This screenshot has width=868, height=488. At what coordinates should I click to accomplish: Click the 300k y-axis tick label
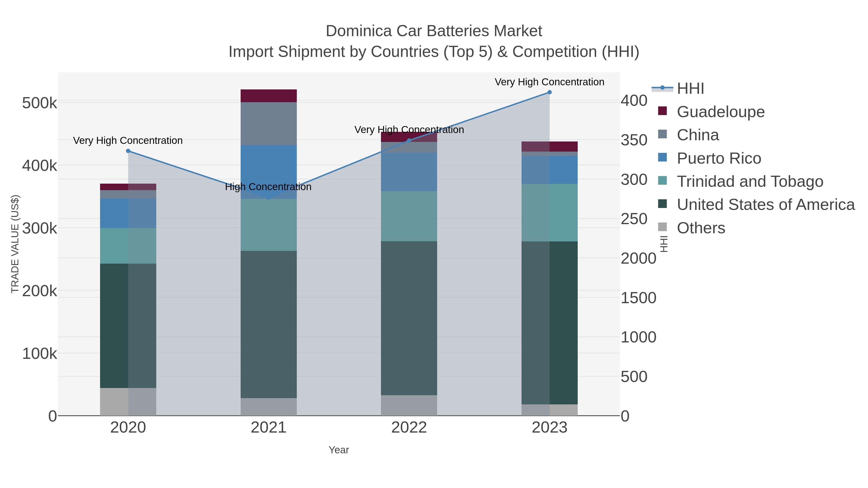40,228
